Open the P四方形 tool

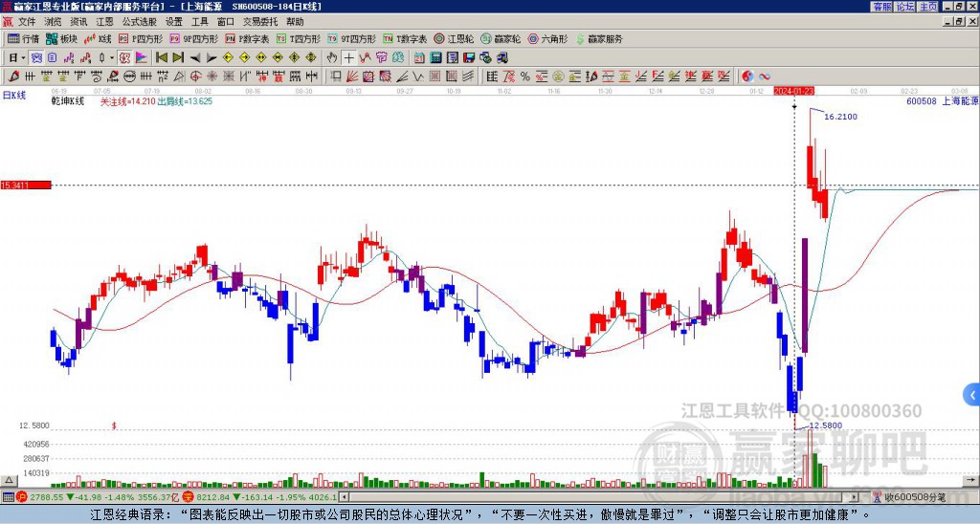[141, 38]
